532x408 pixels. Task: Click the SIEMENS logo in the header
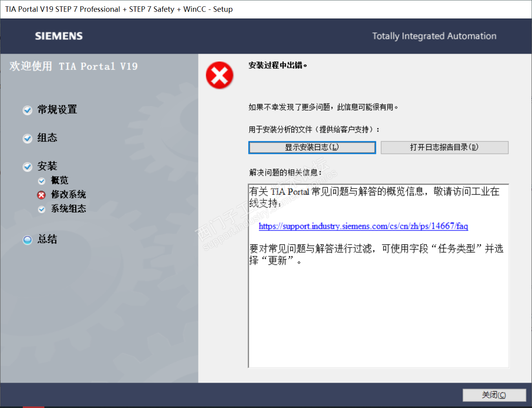pyautogui.click(x=59, y=36)
